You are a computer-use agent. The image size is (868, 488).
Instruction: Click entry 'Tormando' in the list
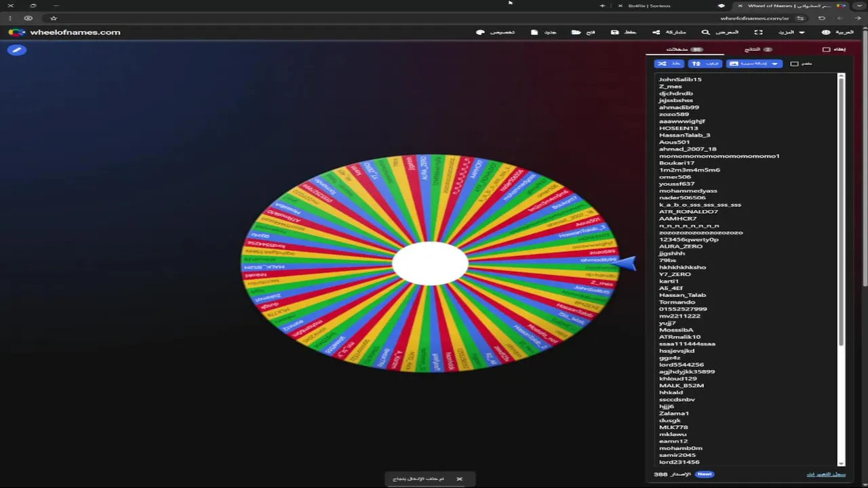[676, 302]
